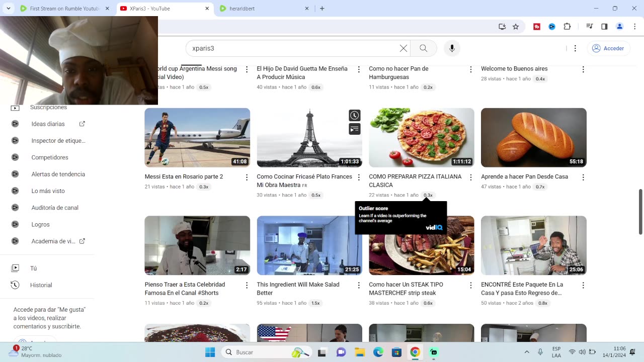
Task: Open options for Como Cocinar Fricasé video
Action: pos(359,177)
